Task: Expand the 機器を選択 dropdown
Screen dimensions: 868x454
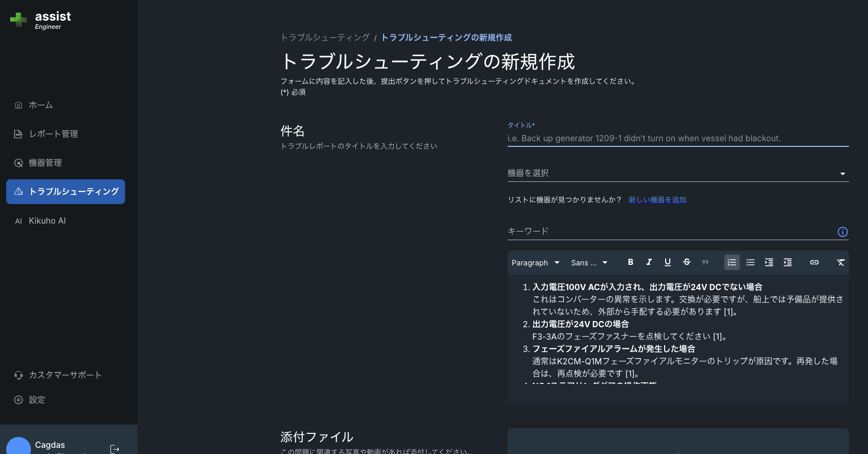Action: tap(678, 173)
